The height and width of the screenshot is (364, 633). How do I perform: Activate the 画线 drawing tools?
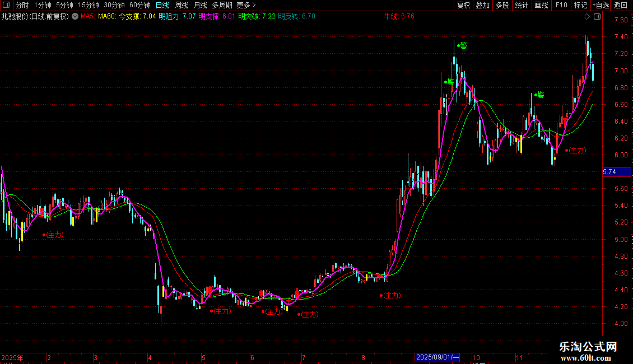pos(541,5)
